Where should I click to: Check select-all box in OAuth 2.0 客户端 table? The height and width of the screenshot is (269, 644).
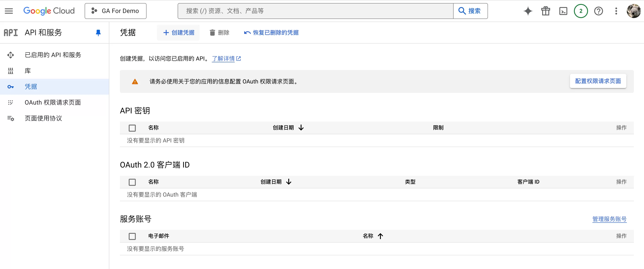pos(132,182)
